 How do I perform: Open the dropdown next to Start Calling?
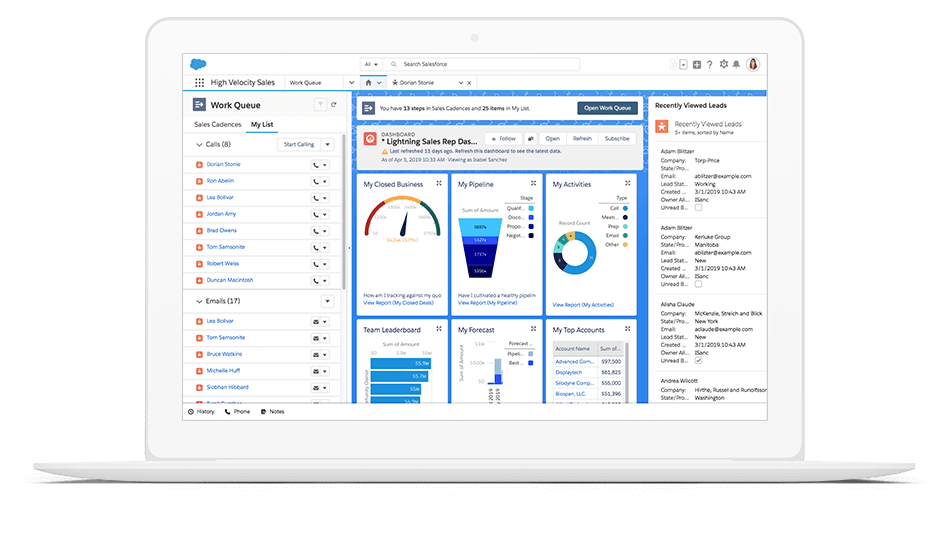click(x=327, y=145)
